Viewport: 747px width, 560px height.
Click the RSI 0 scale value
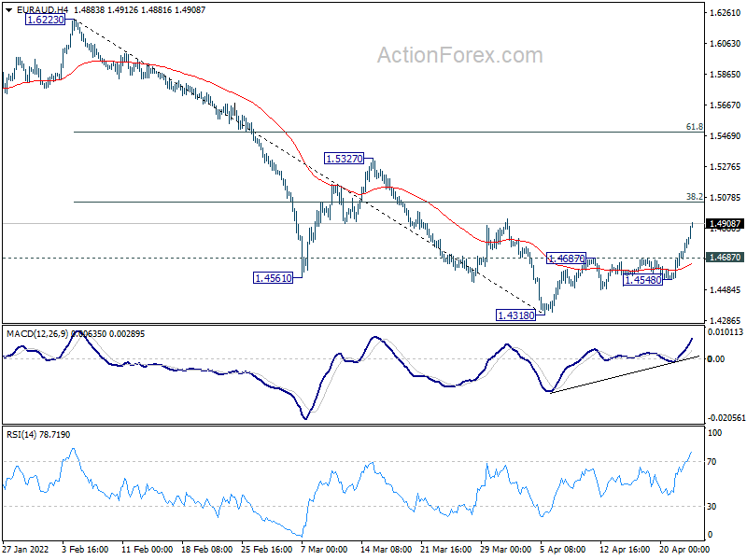pyautogui.click(x=710, y=535)
